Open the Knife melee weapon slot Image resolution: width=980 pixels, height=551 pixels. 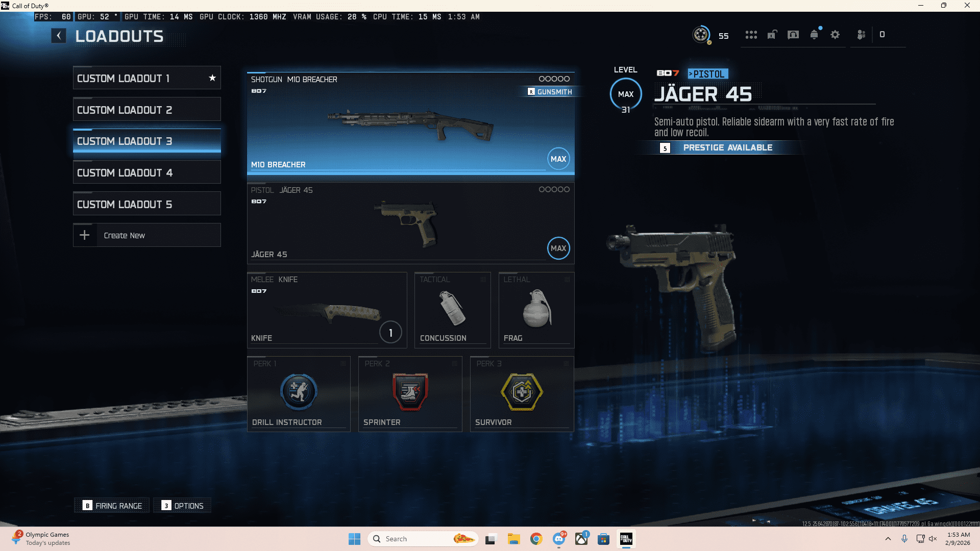pos(327,310)
